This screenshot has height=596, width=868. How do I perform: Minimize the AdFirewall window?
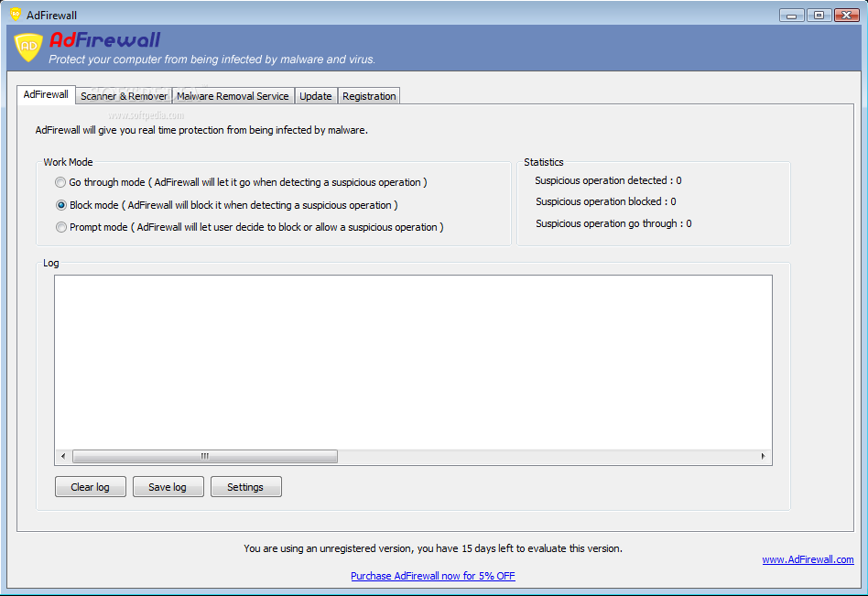pyautogui.click(x=792, y=16)
